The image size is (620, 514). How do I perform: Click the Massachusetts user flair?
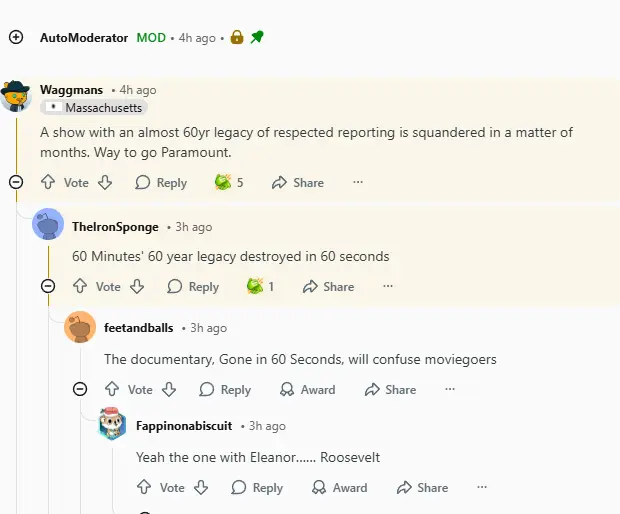[x=95, y=107]
